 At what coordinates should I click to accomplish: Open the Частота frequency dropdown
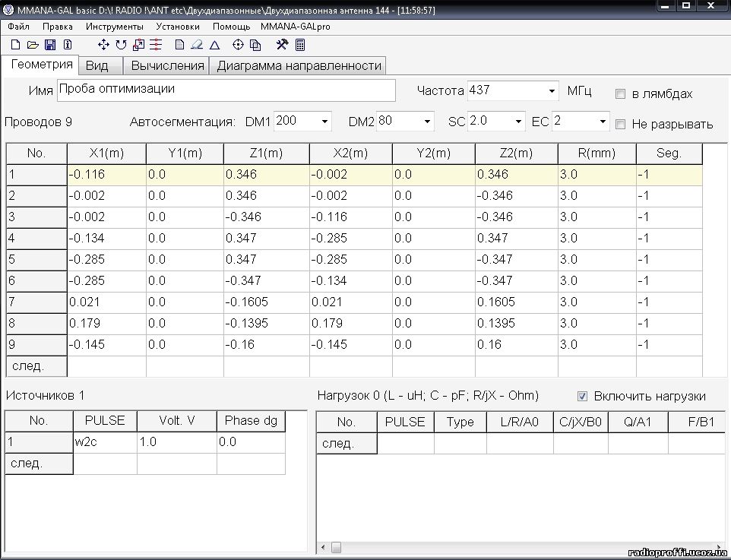tap(552, 90)
